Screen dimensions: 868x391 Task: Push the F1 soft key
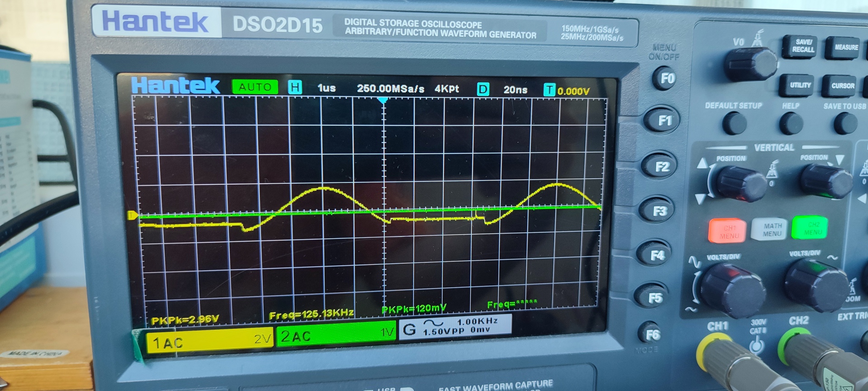[662, 120]
